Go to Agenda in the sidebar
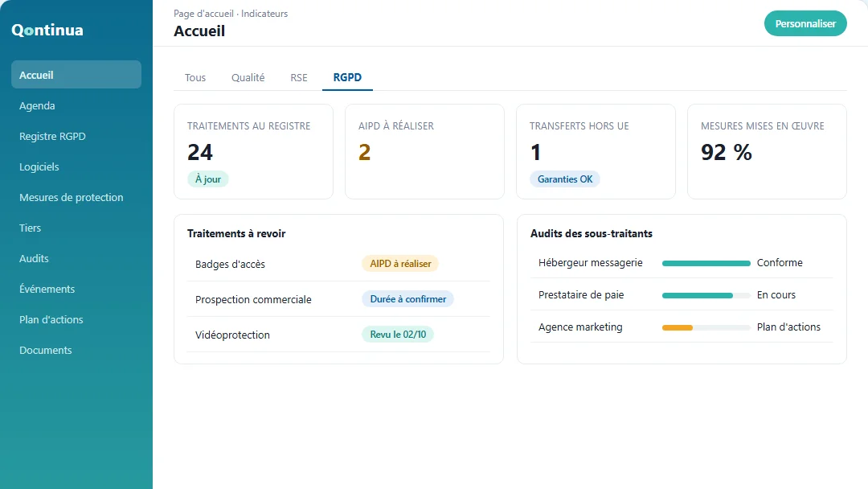 point(76,105)
